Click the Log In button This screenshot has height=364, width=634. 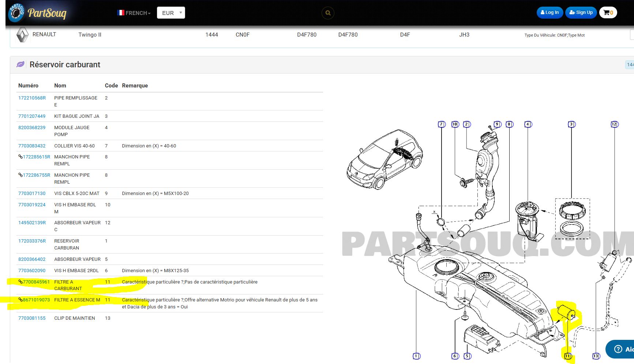pos(550,12)
